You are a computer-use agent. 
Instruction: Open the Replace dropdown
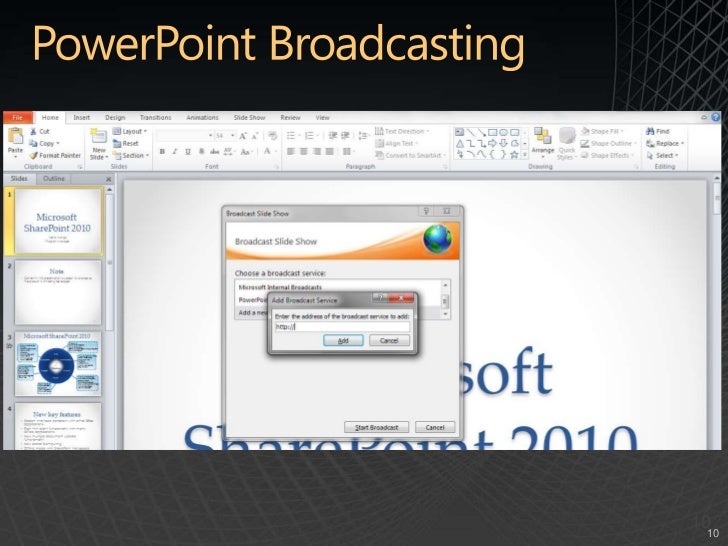coord(665,143)
